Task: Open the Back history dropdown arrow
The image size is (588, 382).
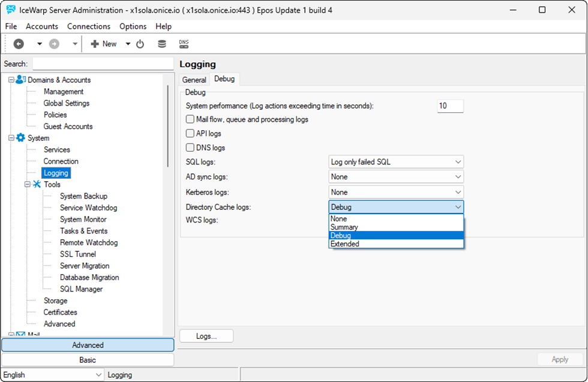Action: [40, 44]
